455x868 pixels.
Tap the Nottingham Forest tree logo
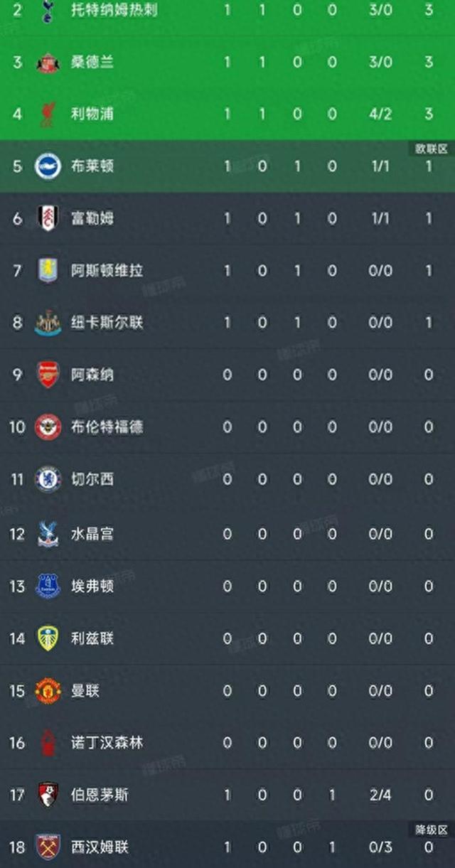[48, 742]
